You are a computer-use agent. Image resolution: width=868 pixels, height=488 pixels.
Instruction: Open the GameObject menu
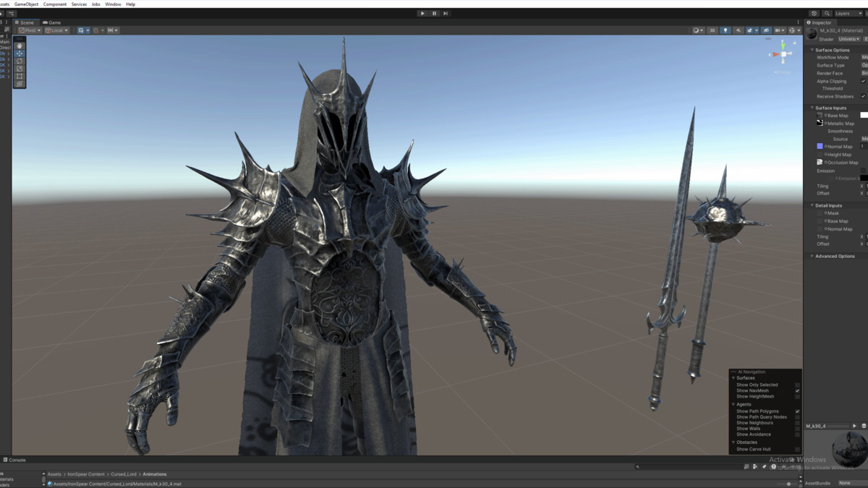[x=26, y=4]
